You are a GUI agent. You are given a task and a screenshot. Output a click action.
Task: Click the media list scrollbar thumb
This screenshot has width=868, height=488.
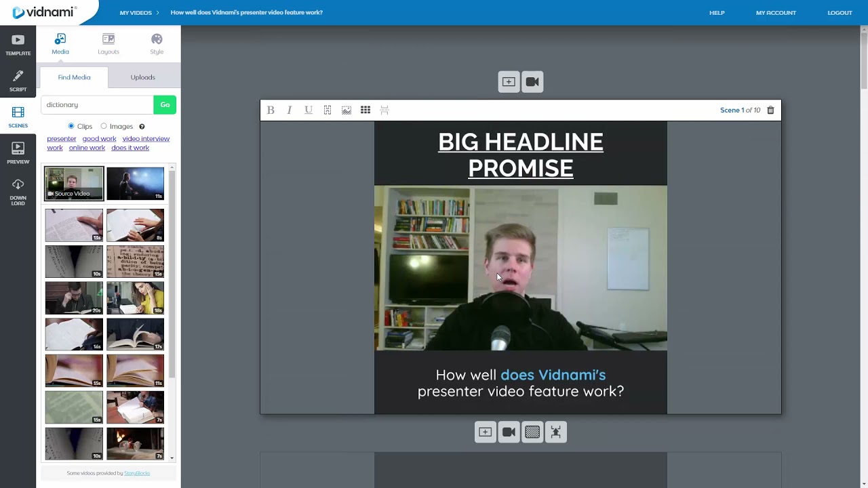coord(172,274)
